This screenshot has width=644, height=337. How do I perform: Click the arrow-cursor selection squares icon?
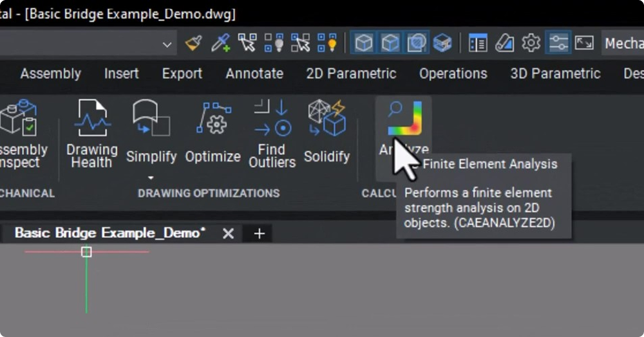tap(248, 42)
